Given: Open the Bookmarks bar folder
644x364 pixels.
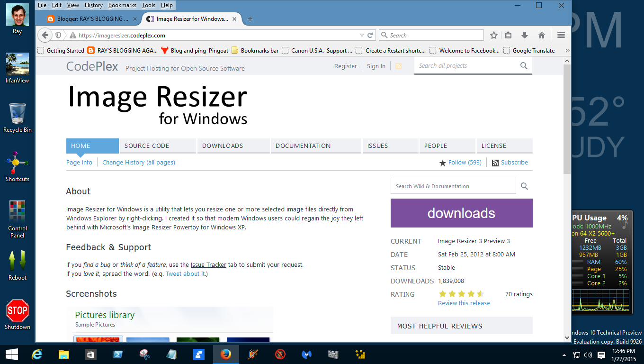Looking at the screenshot, I should click(x=255, y=50).
